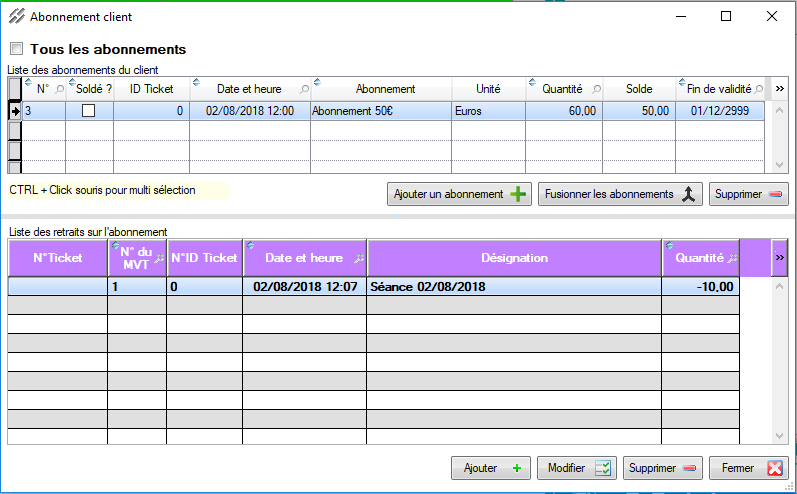
Task: Minimize the Abonnement client window
Action: click(x=681, y=16)
